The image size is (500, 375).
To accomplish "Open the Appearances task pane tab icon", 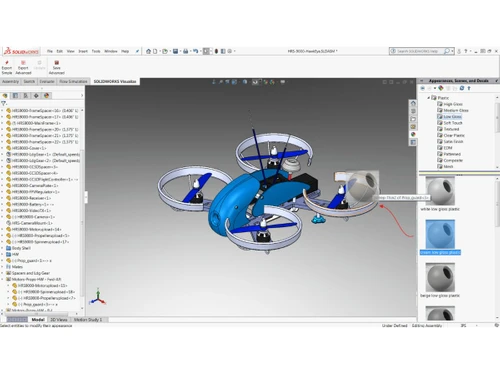I will pyautogui.click(x=413, y=134).
